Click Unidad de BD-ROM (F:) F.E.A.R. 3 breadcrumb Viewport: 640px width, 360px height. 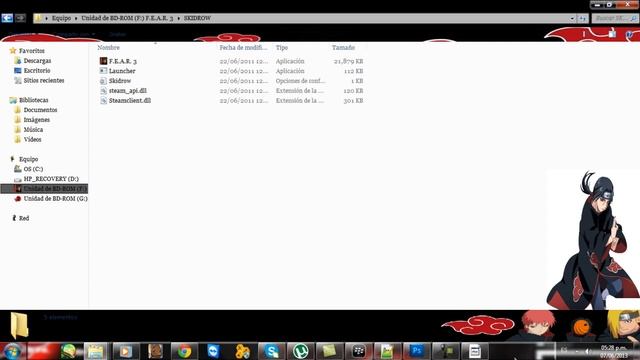127,18
